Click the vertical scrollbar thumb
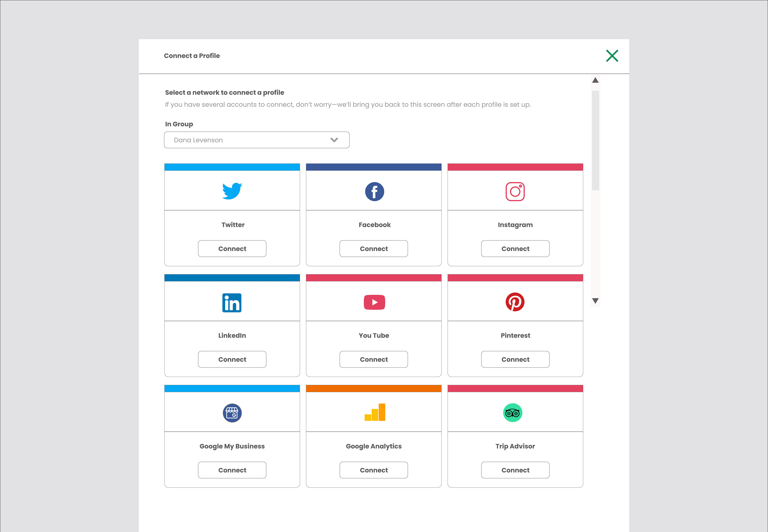 tap(596, 140)
